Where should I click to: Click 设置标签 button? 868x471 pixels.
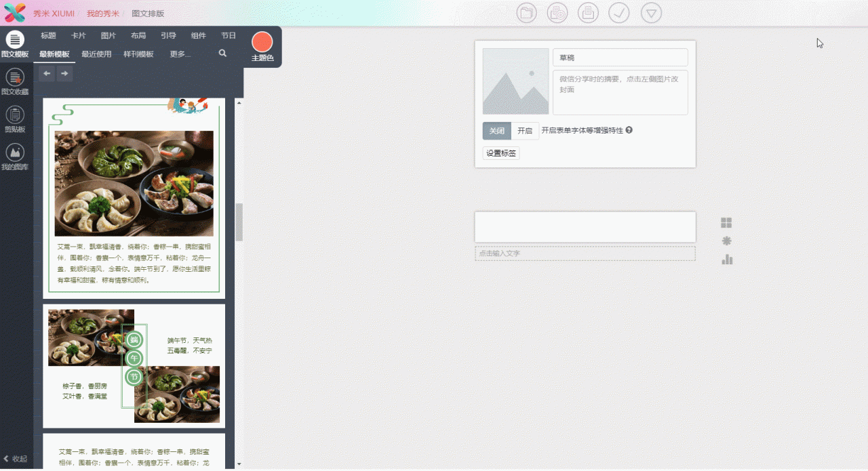tap(501, 153)
